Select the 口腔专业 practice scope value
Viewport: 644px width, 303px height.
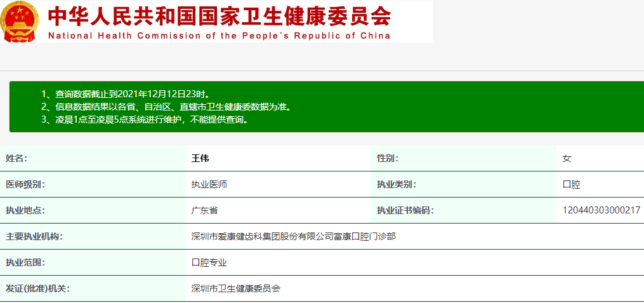click(209, 262)
